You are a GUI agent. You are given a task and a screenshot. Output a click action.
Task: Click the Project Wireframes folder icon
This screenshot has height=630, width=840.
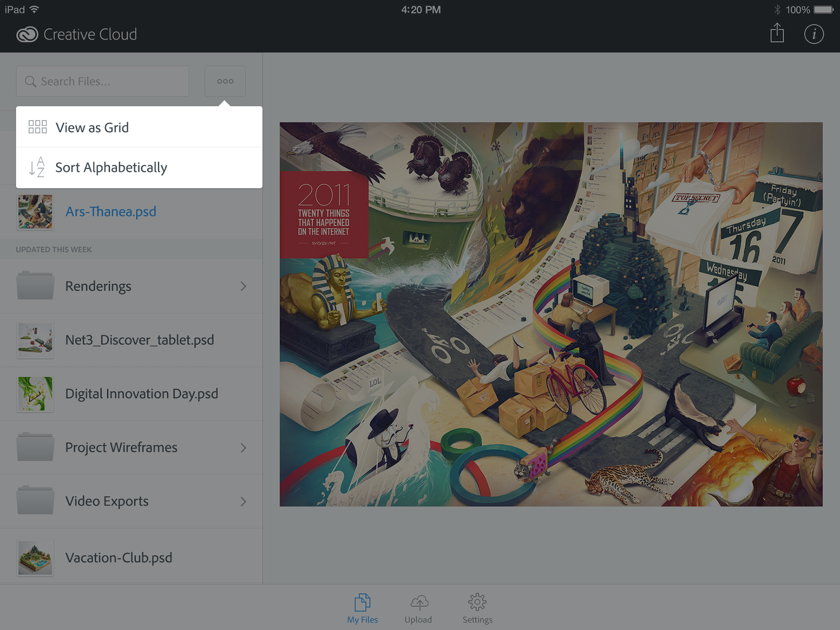(x=35, y=446)
